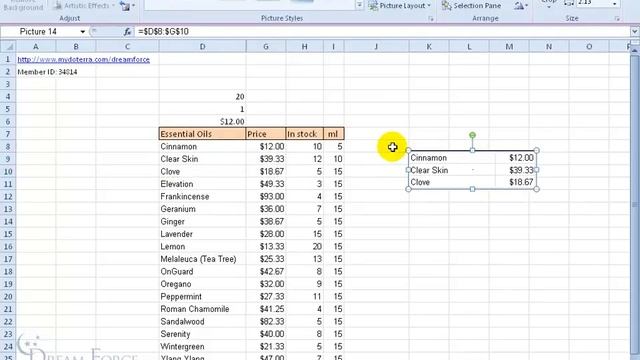Viewport: 640px width, 360px height.
Task: Select row 7 header
Action: (8, 134)
